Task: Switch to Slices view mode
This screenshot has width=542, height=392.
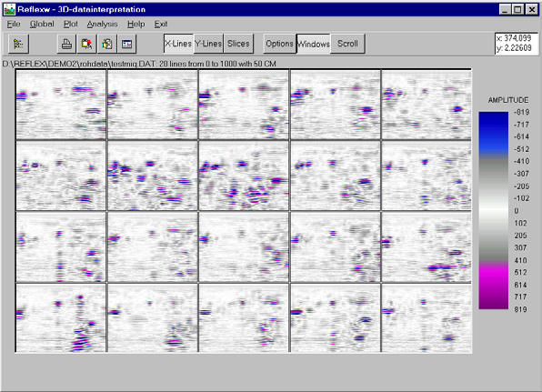Action: tap(238, 44)
